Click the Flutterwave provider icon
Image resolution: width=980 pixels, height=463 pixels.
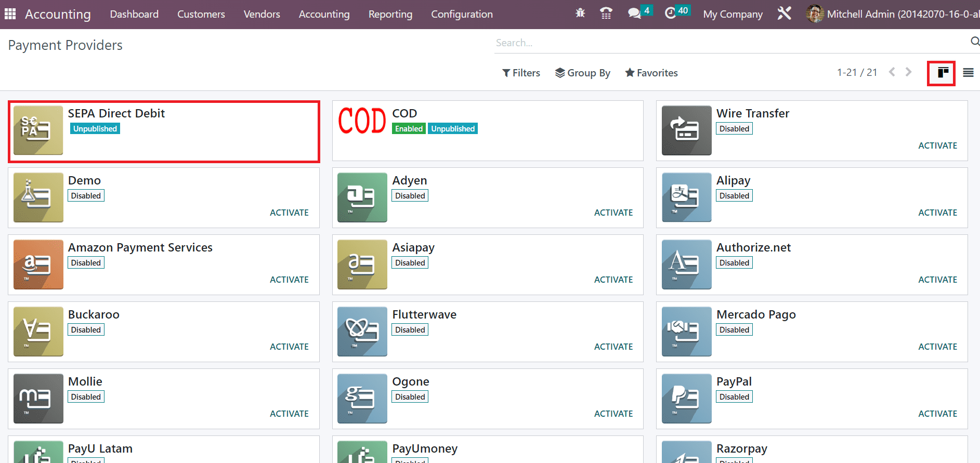coord(362,332)
